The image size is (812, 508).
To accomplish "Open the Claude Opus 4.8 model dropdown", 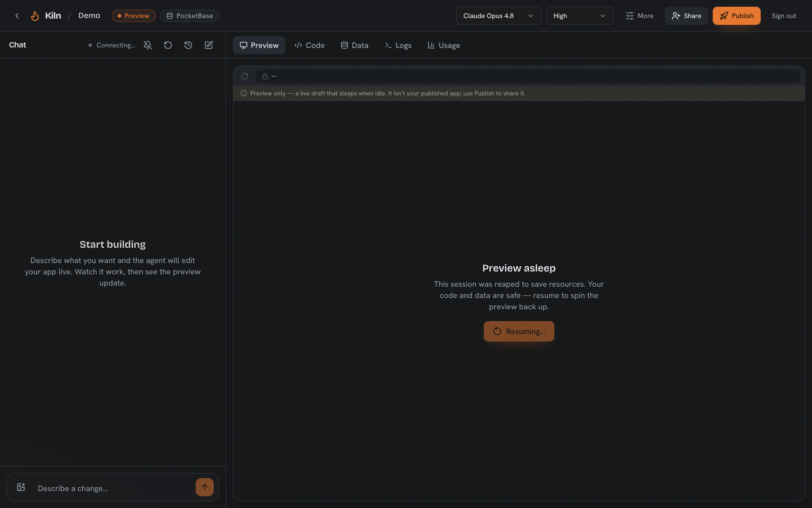I will [x=498, y=16].
